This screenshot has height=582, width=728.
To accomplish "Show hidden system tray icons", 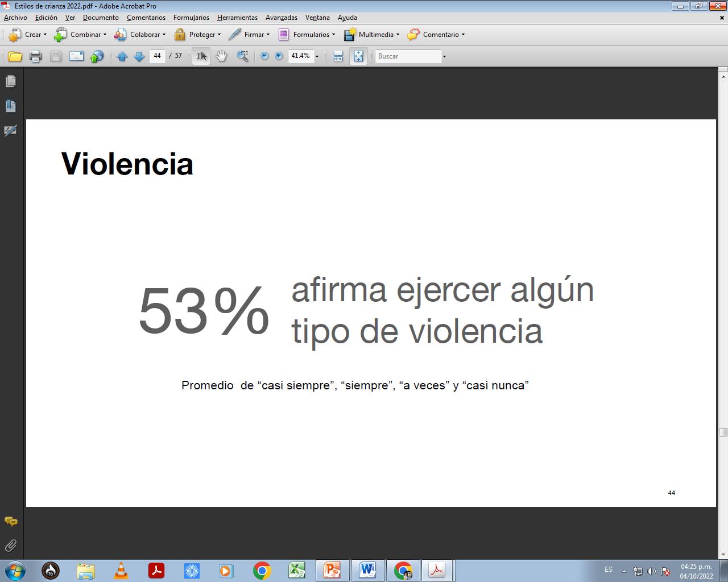I will pos(624,571).
